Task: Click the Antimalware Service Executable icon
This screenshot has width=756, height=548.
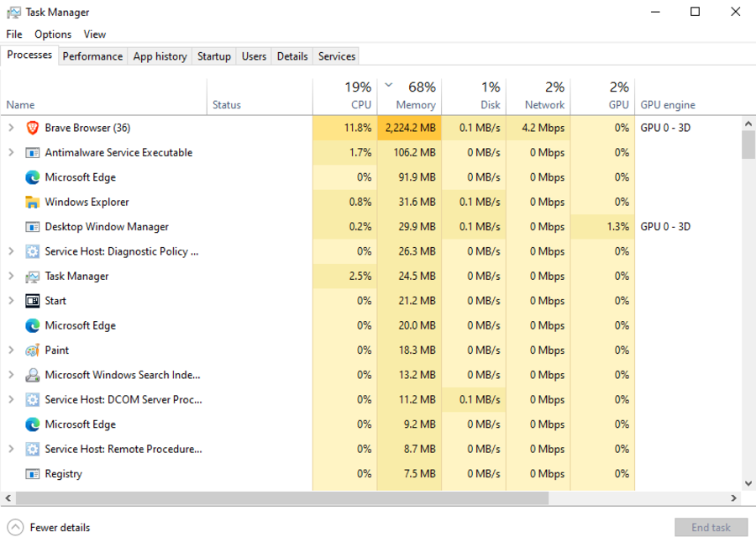Action: (32, 153)
